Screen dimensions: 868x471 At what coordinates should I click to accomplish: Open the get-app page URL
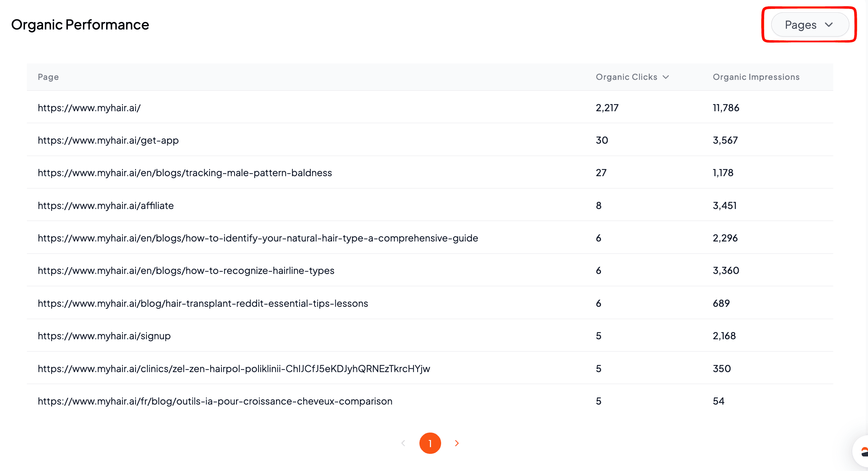[108, 140]
